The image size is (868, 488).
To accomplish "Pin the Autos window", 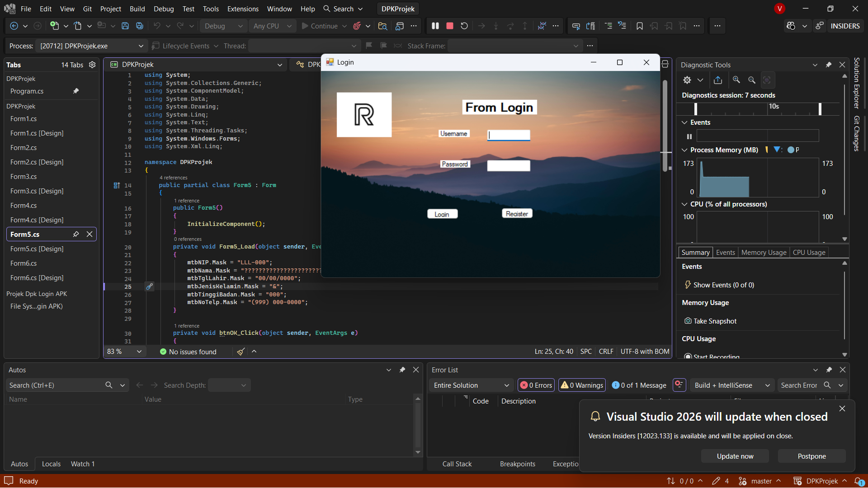I will [x=402, y=370].
